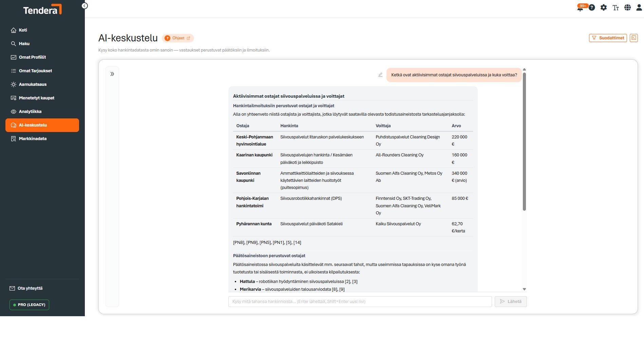Viewport: 644px width, 362px height.
Task: Open language globe icon
Action: (628, 7)
